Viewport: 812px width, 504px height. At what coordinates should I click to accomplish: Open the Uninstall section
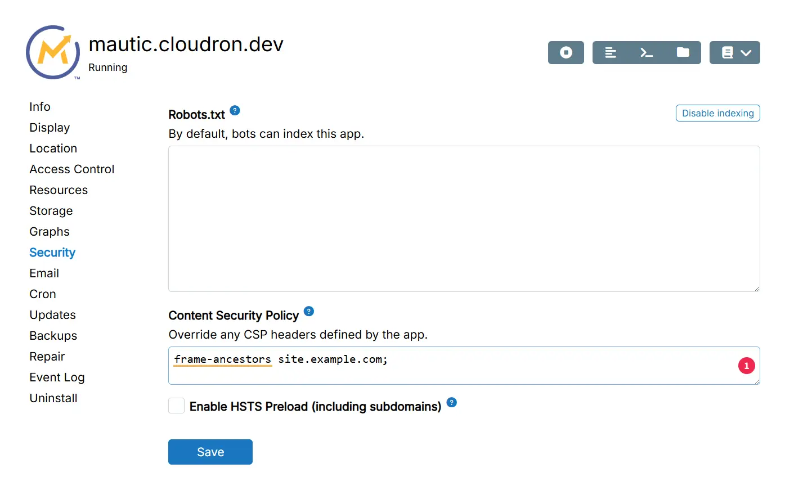click(53, 398)
